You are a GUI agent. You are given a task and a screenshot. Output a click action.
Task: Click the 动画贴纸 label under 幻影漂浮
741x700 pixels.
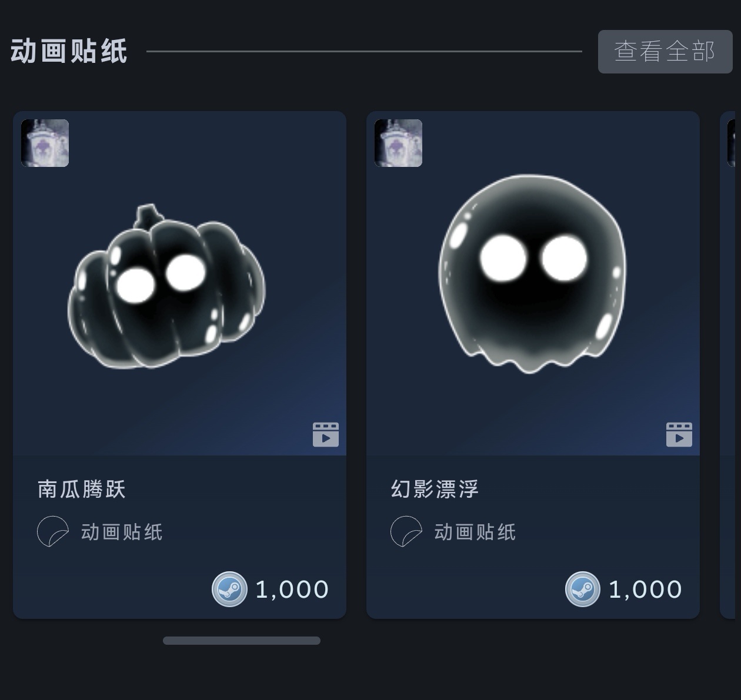click(475, 532)
